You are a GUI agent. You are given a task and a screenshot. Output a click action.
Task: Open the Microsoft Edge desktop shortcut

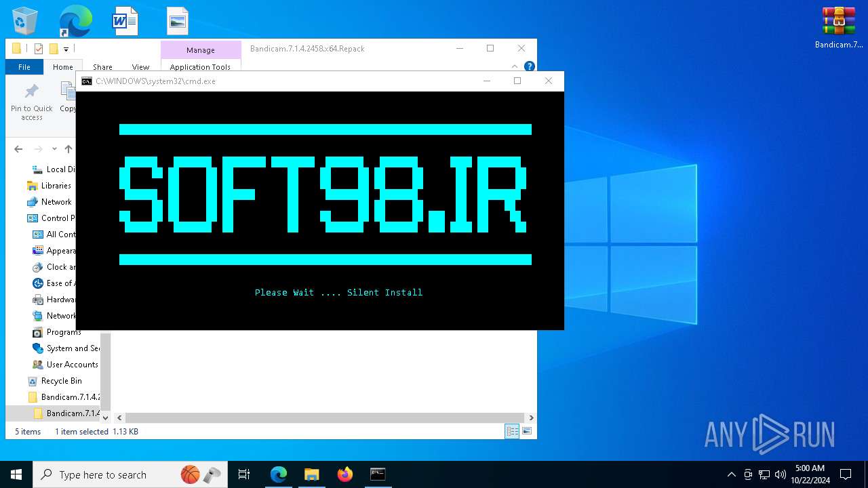click(x=75, y=20)
